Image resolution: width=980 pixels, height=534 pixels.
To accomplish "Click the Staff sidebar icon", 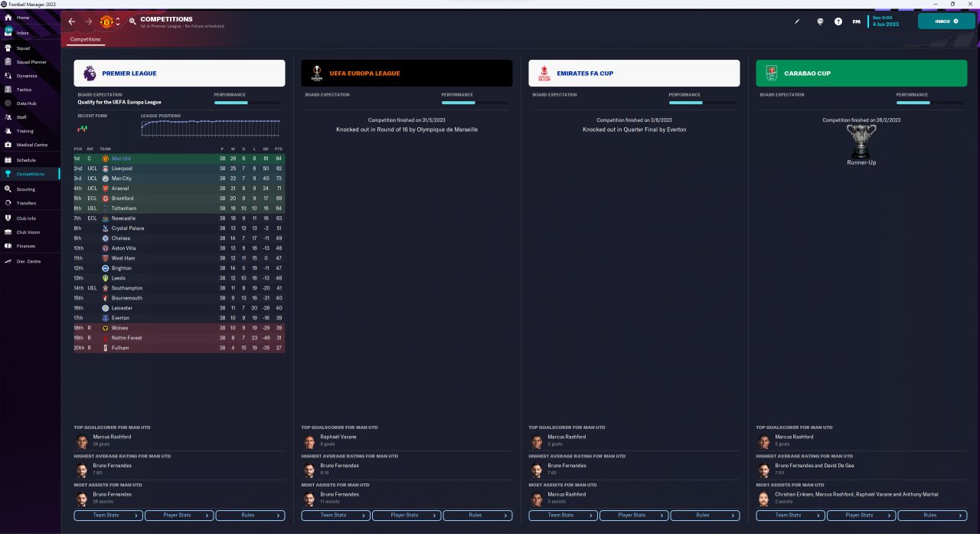I will (8, 117).
